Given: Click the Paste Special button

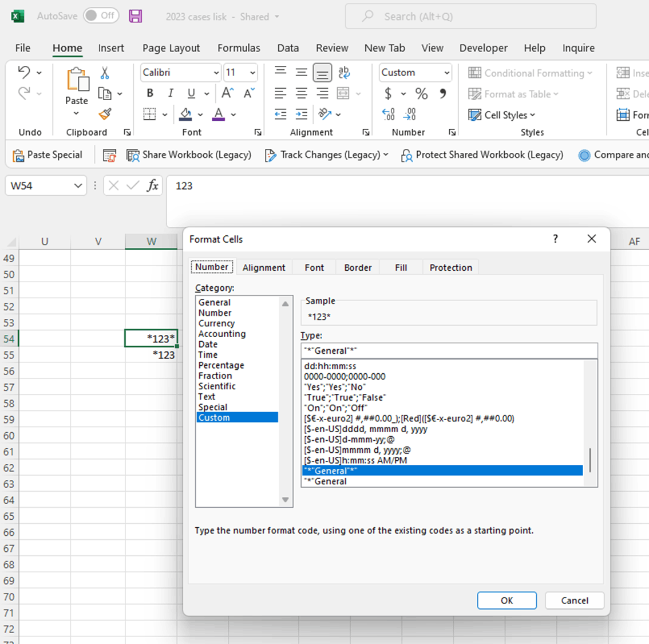Looking at the screenshot, I should [47, 155].
